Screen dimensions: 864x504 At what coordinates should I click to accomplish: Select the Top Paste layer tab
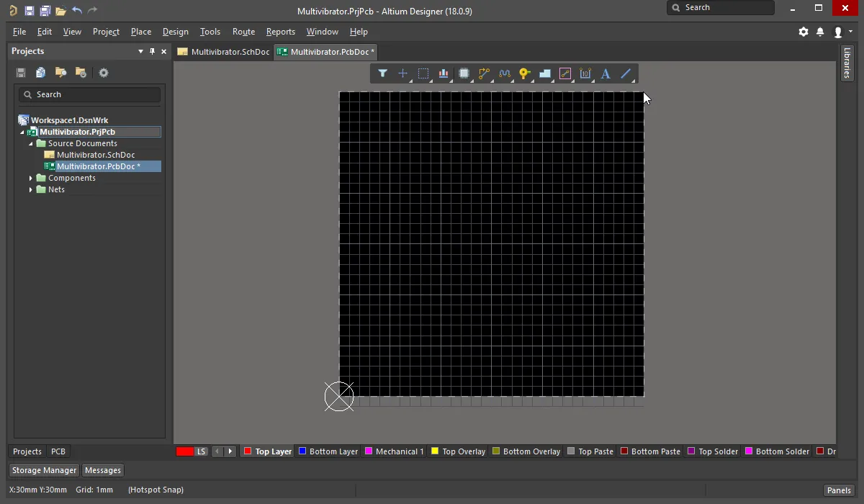[x=590, y=451]
